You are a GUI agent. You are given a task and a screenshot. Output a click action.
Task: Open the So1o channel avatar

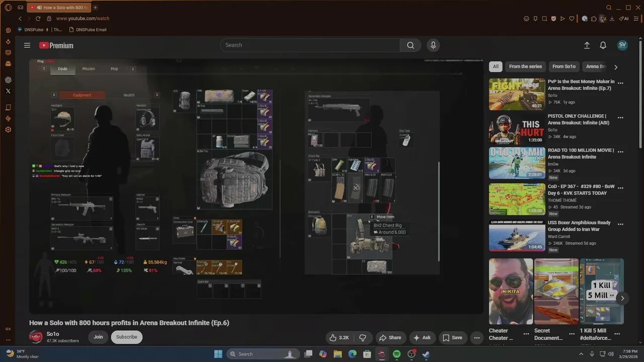[x=36, y=337]
